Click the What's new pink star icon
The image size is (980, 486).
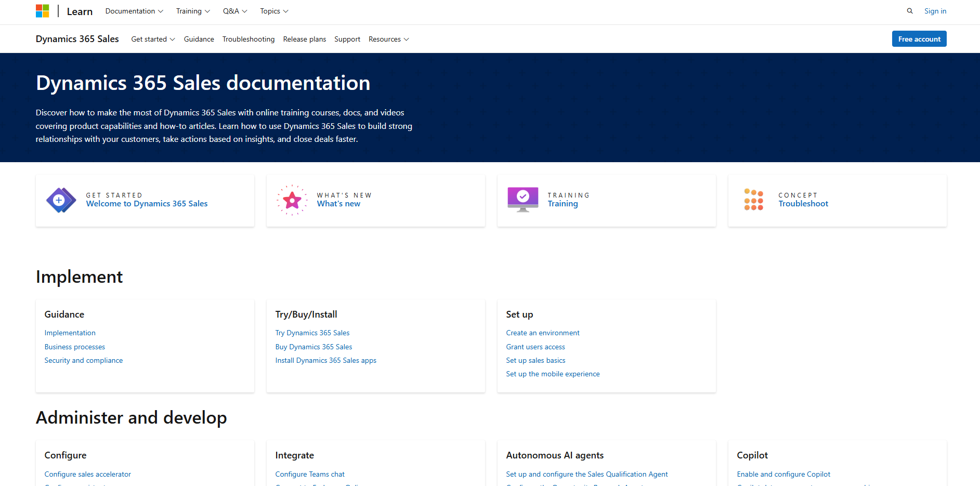click(292, 200)
